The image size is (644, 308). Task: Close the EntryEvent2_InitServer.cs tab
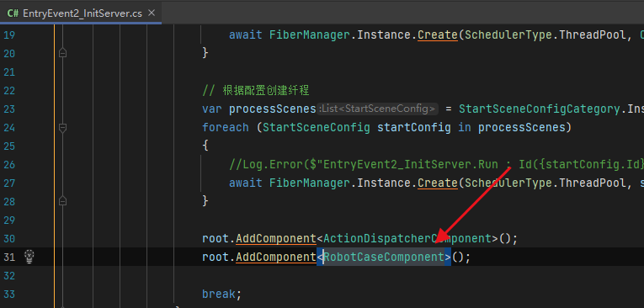152,13
